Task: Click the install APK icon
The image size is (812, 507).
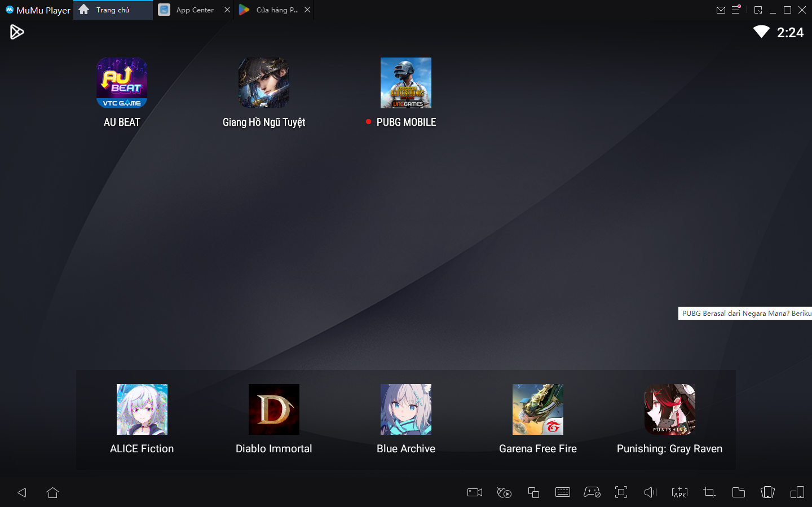Action: 680,492
